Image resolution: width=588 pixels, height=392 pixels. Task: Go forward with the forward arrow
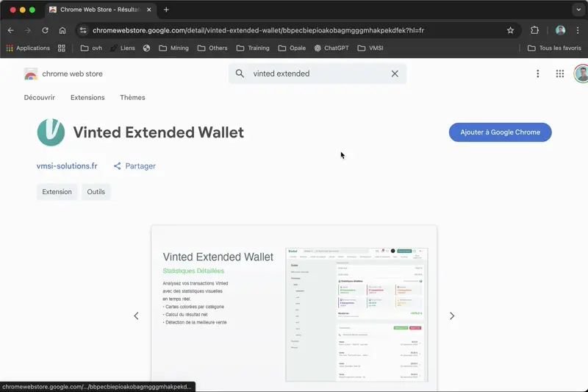coord(28,30)
